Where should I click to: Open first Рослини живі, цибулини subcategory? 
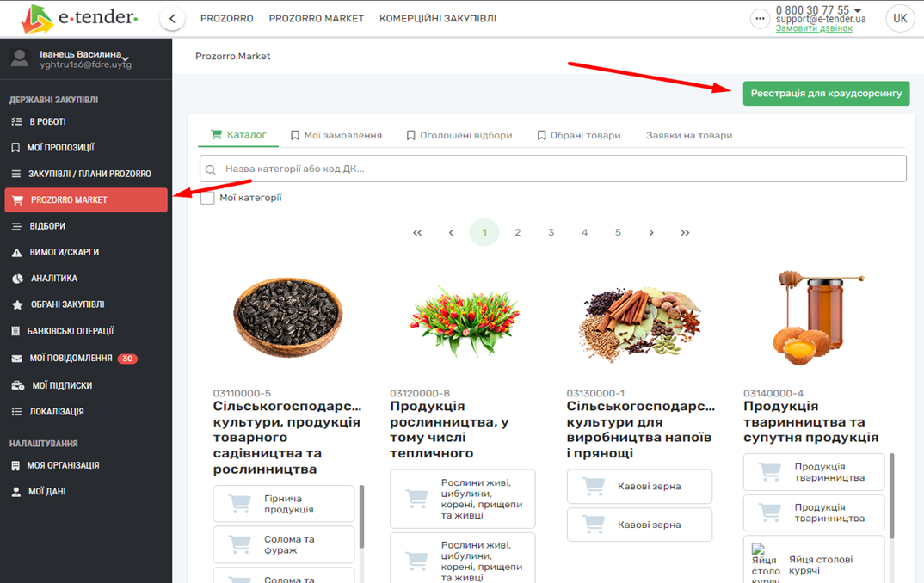click(463, 499)
